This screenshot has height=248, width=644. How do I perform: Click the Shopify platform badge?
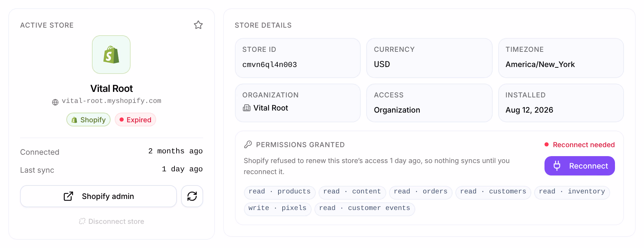(88, 120)
